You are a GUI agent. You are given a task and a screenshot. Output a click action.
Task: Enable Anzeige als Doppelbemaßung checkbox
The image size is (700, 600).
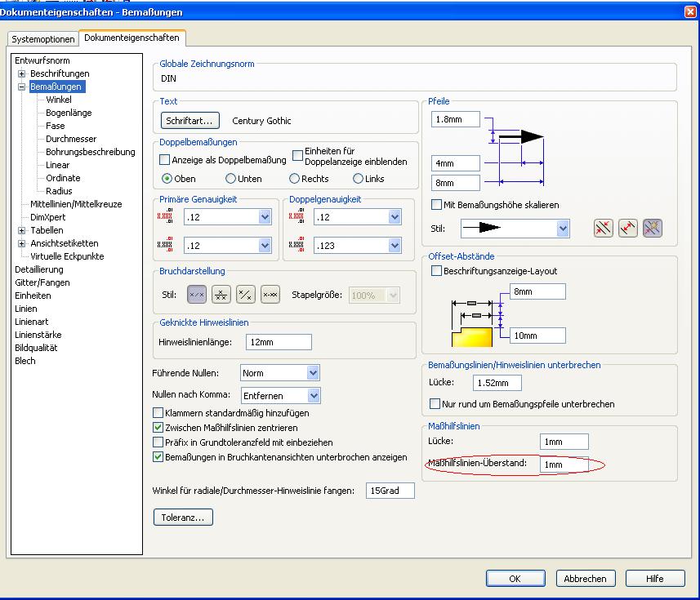164,160
